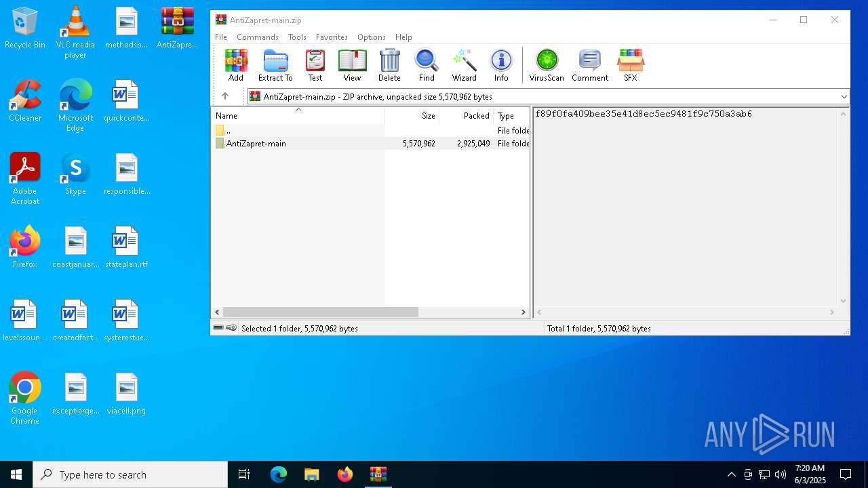Screen dimensions: 868x488
Task: Select the AntiZapret-main folder row
Action: tap(370, 144)
